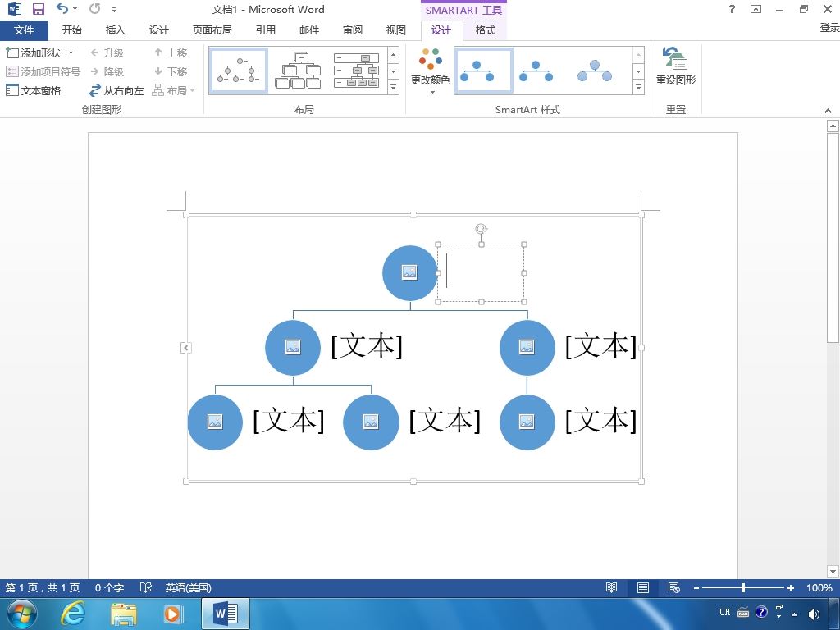Switch to Read Mode view
The width and height of the screenshot is (840, 630).
(x=611, y=587)
